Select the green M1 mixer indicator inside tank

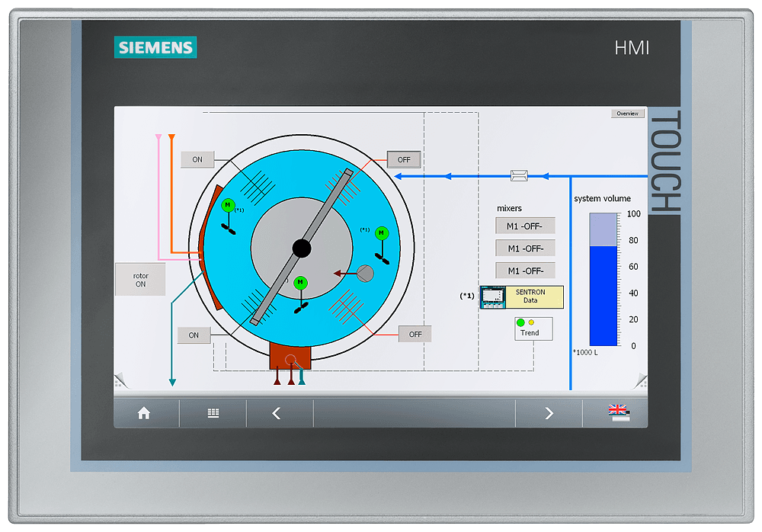coord(226,204)
